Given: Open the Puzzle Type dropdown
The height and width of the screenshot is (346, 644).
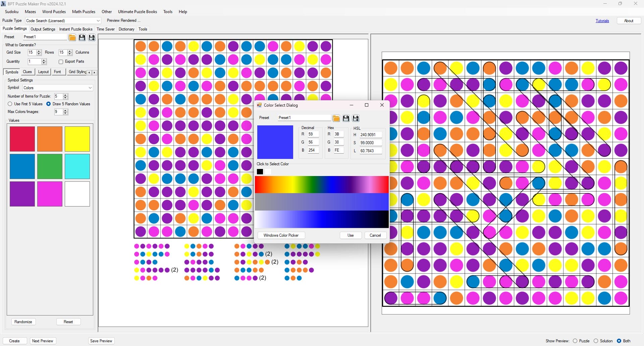Looking at the screenshot, I should coord(98,20).
